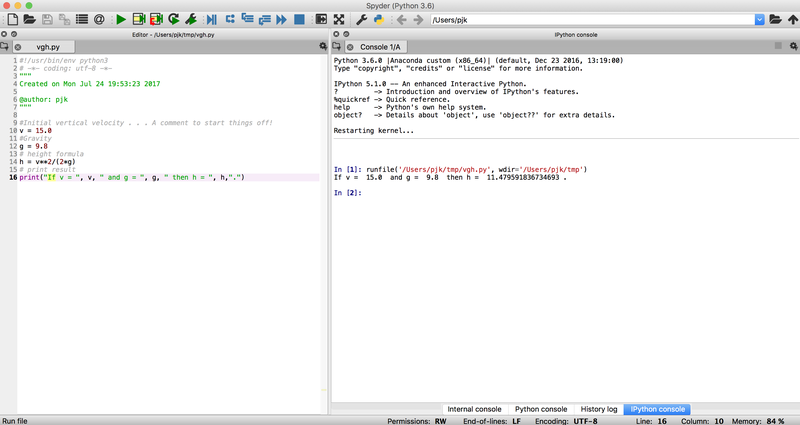Click line 14 'h = v**2/(2*g)'

[47, 162]
